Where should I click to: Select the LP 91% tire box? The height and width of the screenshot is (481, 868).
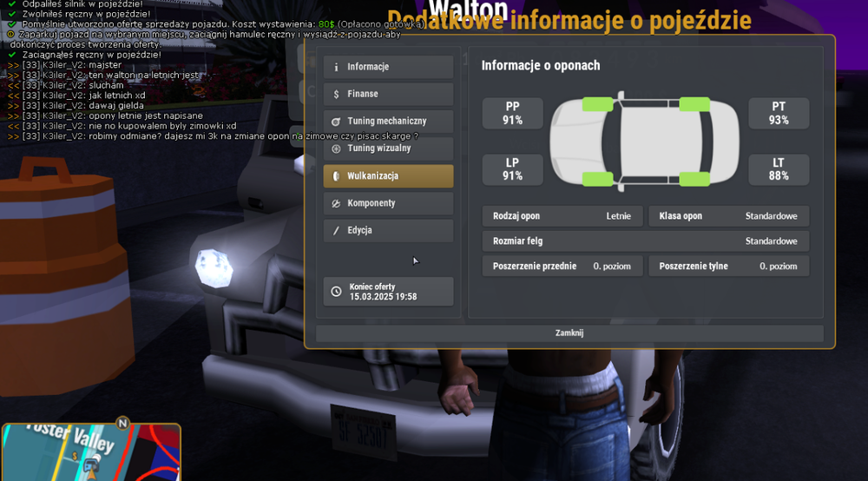[x=512, y=169]
